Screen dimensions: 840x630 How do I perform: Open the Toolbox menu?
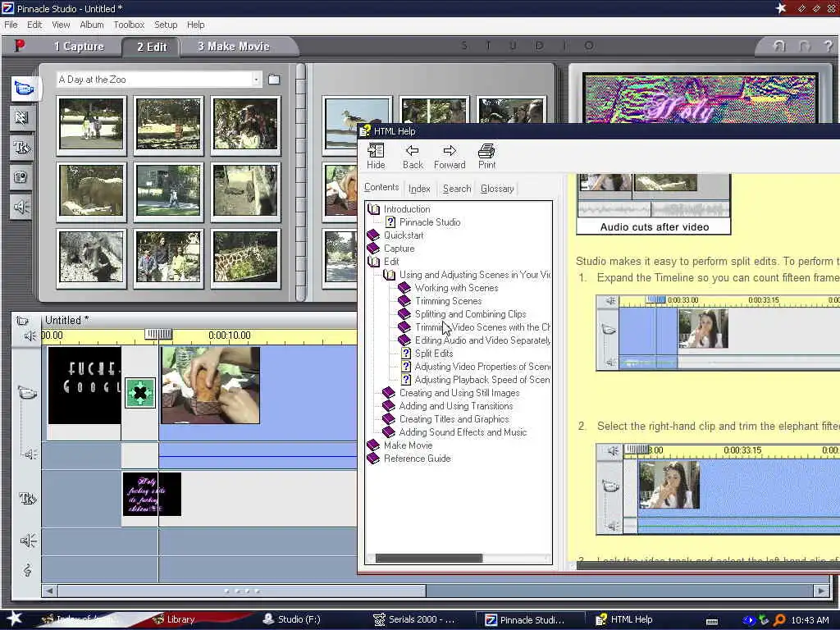[129, 25]
